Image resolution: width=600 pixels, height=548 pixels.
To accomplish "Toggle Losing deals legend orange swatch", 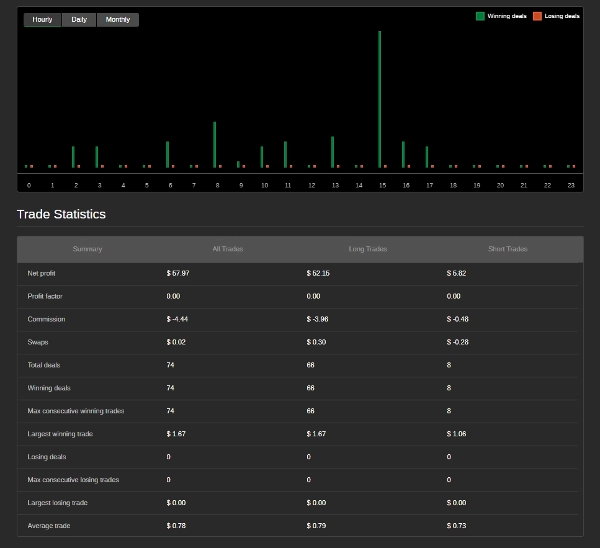I will point(537,16).
